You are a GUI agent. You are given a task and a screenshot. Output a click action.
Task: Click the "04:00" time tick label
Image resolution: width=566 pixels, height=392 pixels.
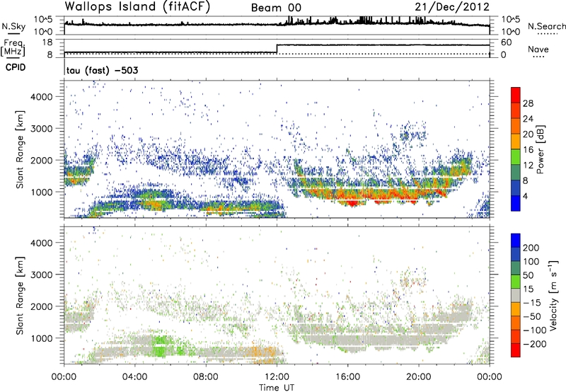[134, 377]
